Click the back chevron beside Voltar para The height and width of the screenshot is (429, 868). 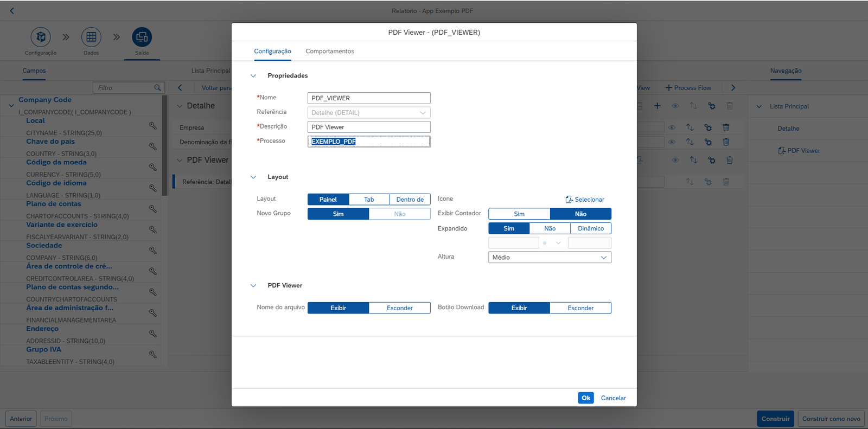(x=180, y=88)
